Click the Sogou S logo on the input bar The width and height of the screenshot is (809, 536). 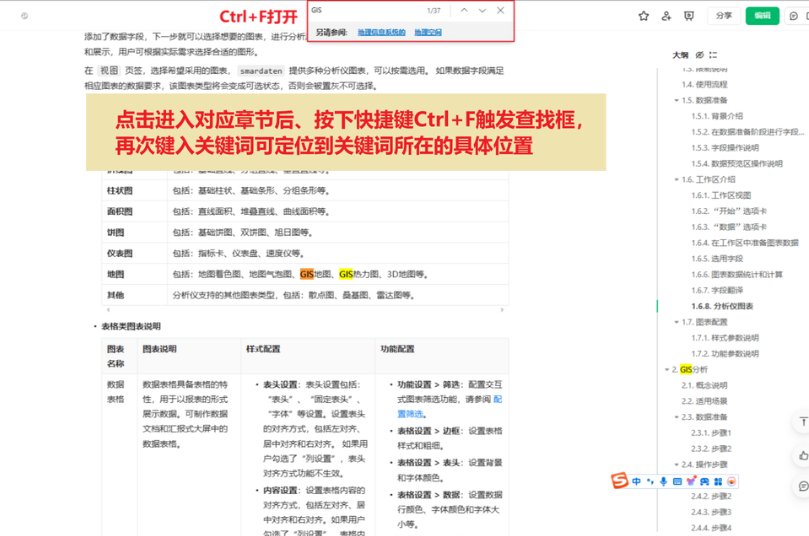(620, 480)
